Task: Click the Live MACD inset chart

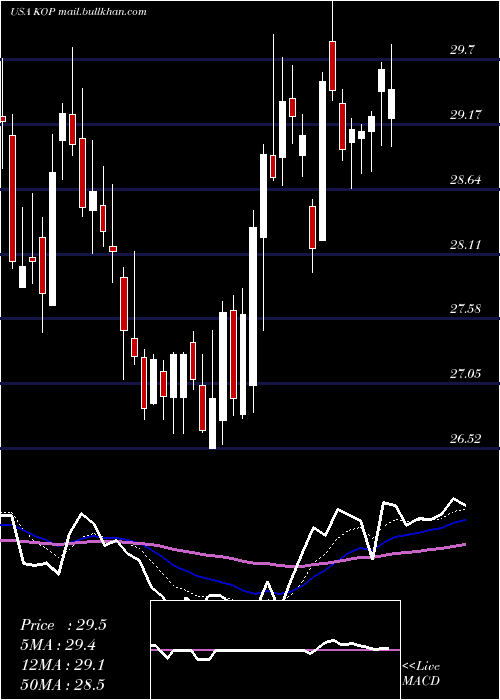Action: pyautogui.click(x=275, y=650)
